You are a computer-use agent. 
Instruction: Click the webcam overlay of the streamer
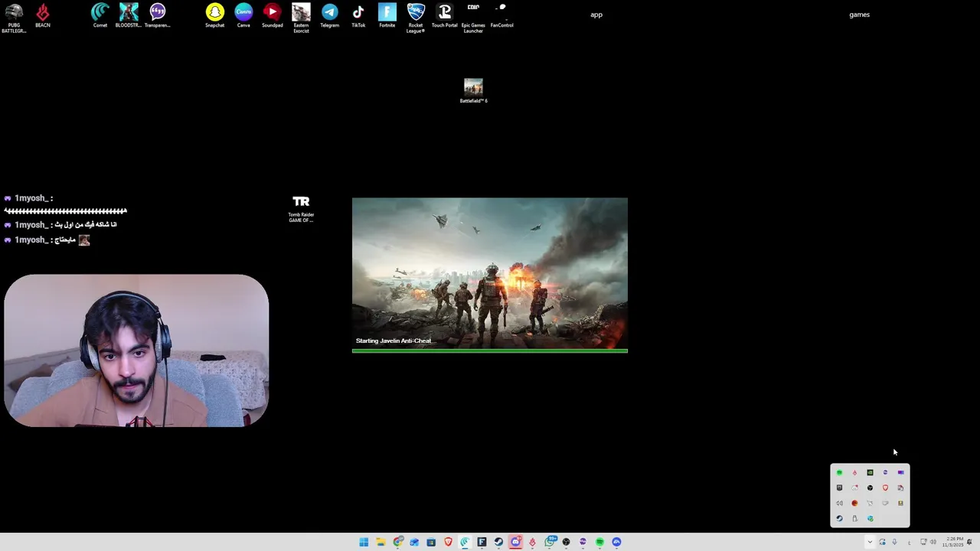pos(136,350)
